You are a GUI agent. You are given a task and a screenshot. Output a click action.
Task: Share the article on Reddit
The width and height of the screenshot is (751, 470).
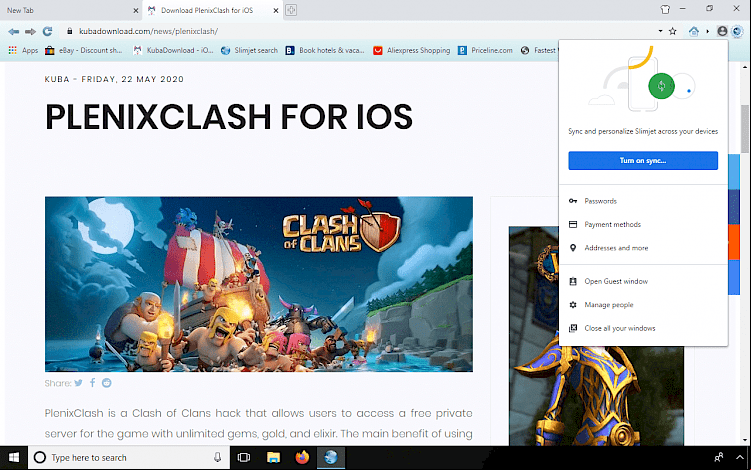point(106,383)
